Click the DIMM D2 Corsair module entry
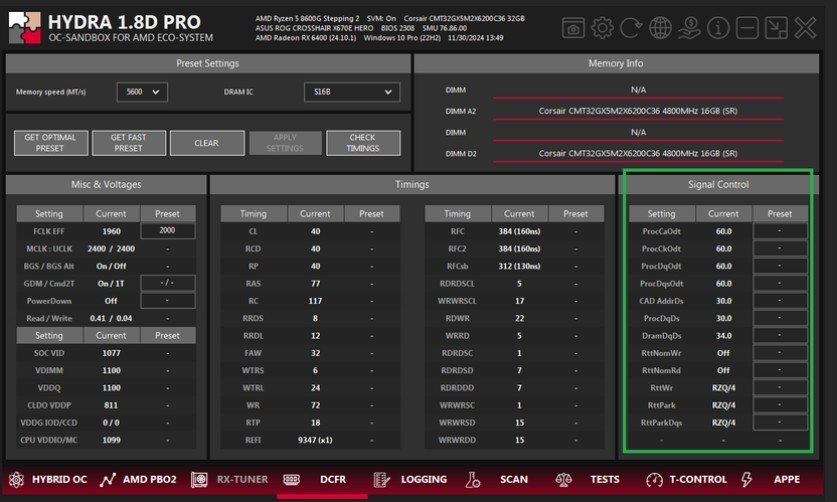The image size is (837, 502). [x=638, y=153]
